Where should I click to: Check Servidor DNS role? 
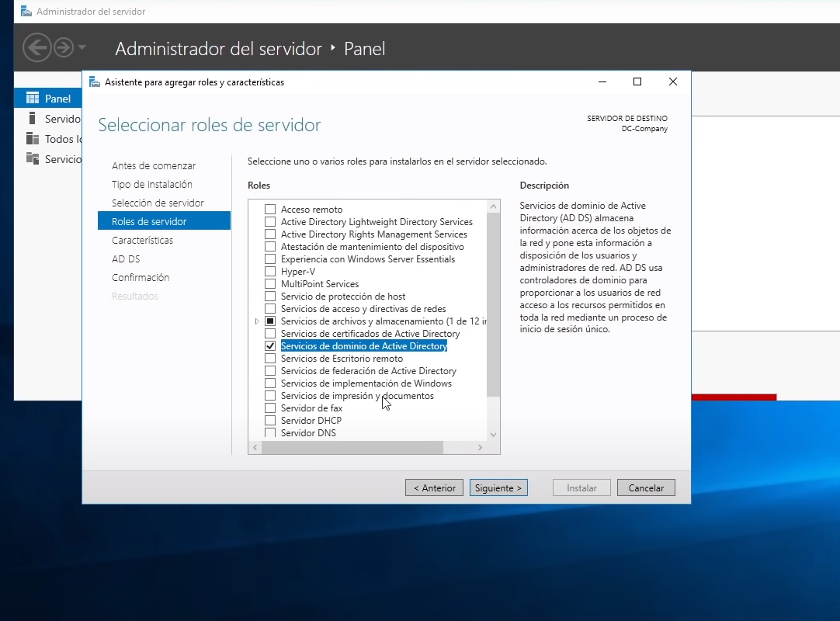[270, 433]
